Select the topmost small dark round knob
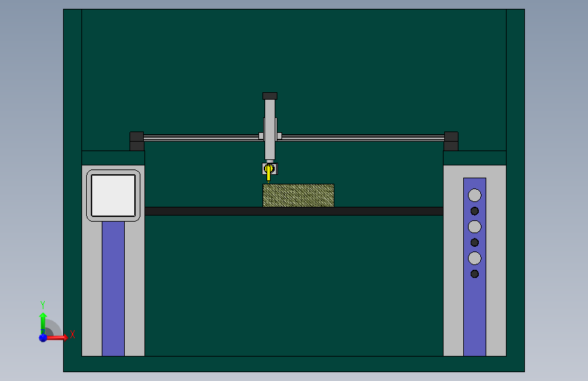588x381 pixels. click(x=474, y=211)
